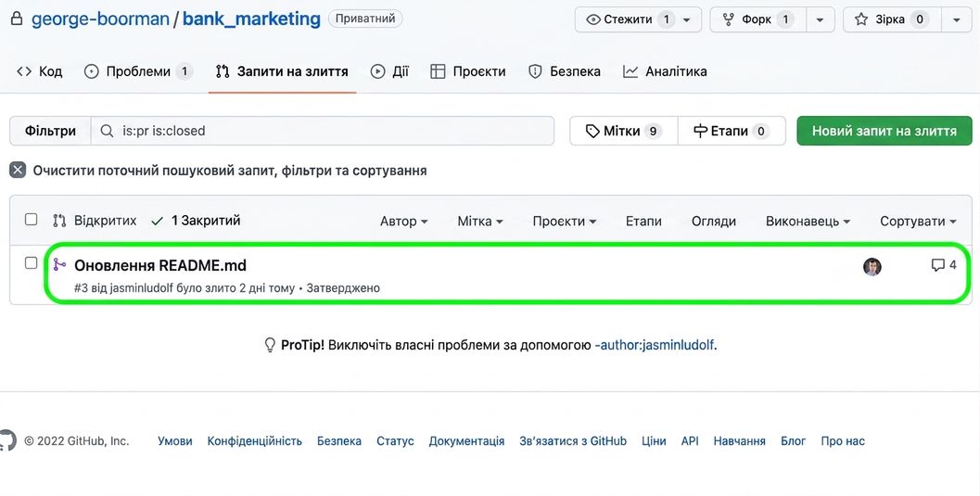Click the Мітки labels button
Viewport: 980px width, 496px height.
[623, 131]
